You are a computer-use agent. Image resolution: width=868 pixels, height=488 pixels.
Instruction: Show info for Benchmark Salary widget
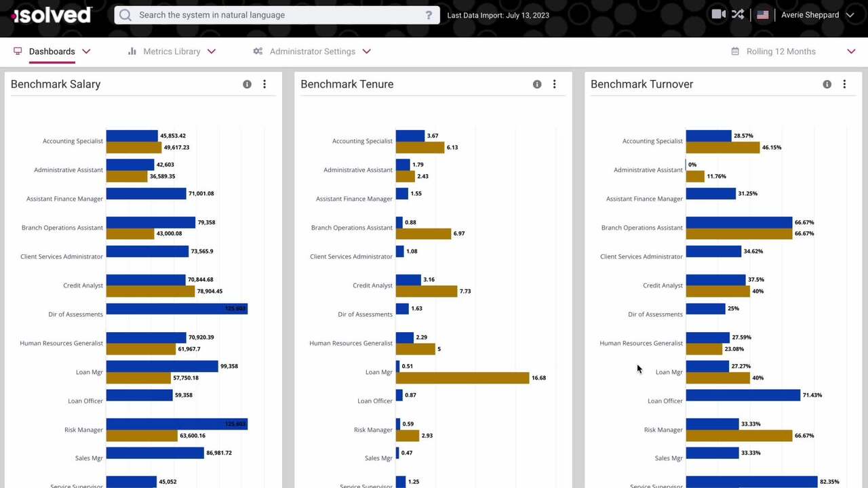247,84
